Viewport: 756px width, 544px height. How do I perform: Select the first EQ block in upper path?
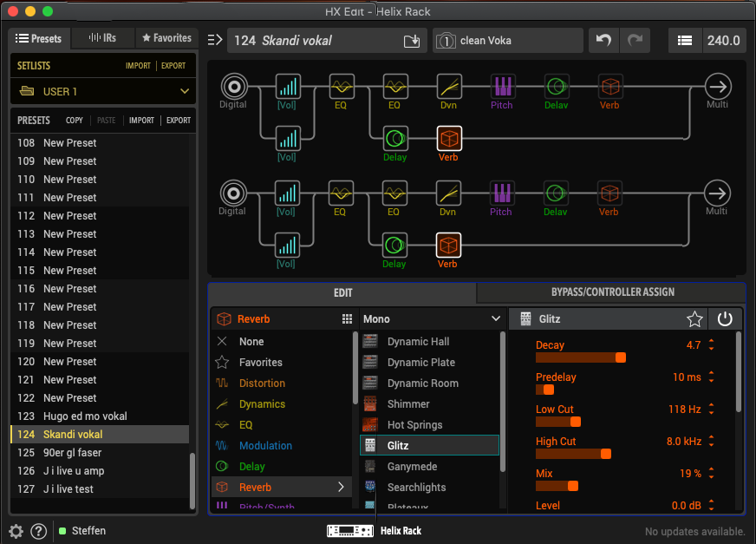pyautogui.click(x=342, y=87)
